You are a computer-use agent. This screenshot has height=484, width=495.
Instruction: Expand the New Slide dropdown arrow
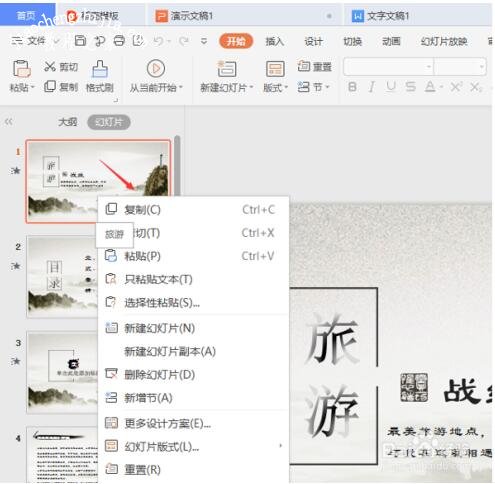(251, 87)
